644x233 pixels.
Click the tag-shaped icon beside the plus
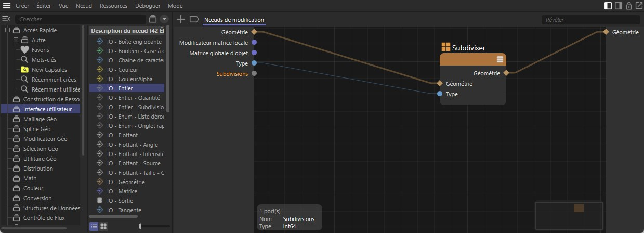[x=194, y=19]
